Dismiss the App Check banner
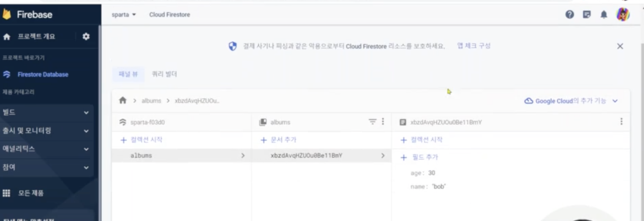Viewport: 644px width, 221px height. [x=620, y=46]
